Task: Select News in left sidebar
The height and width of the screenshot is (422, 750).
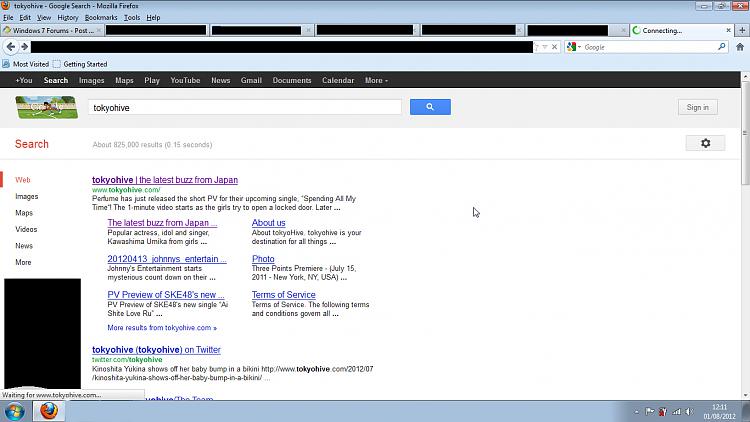Action: [x=24, y=246]
